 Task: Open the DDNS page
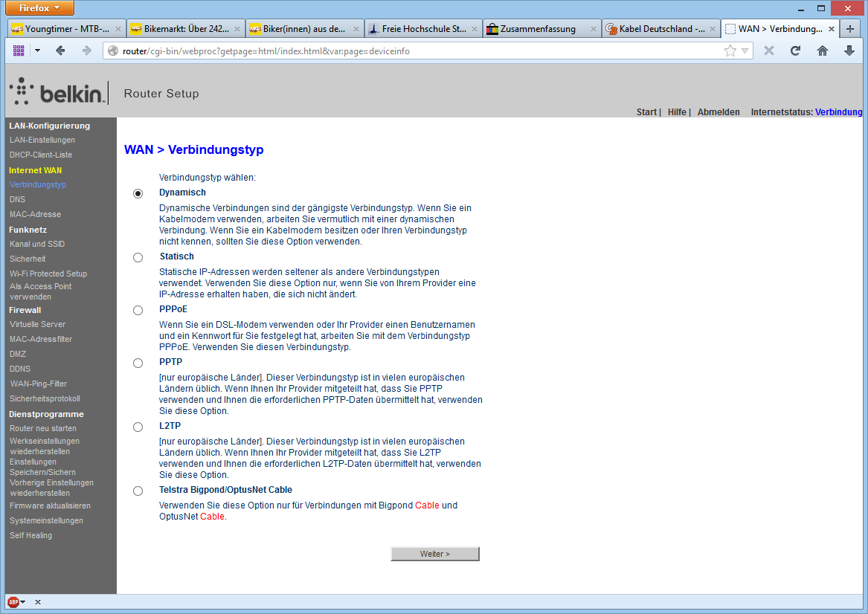[x=20, y=369]
